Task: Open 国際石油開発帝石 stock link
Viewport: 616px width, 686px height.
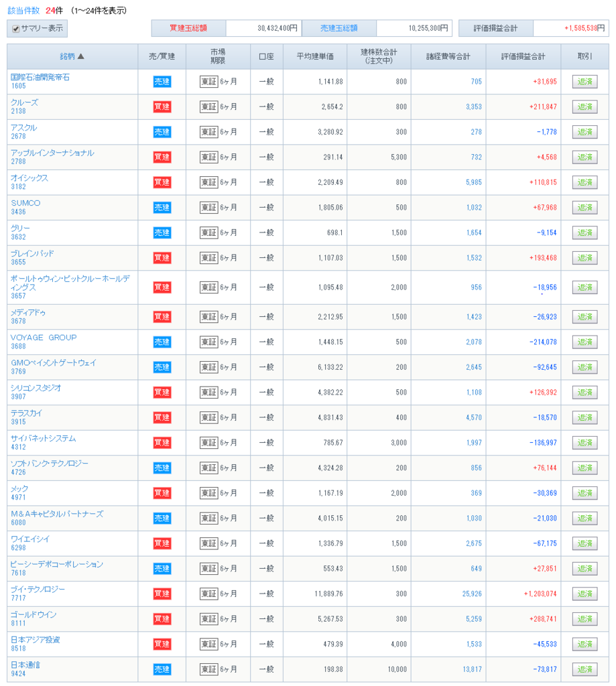Action: tap(40, 78)
